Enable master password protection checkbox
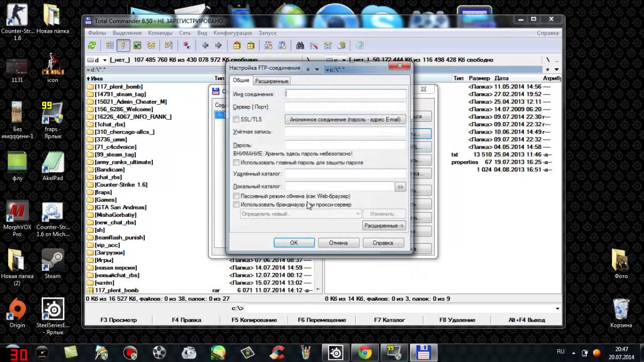This screenshot has height=362, width=644. pyautogui.click(x=236, y=163)
